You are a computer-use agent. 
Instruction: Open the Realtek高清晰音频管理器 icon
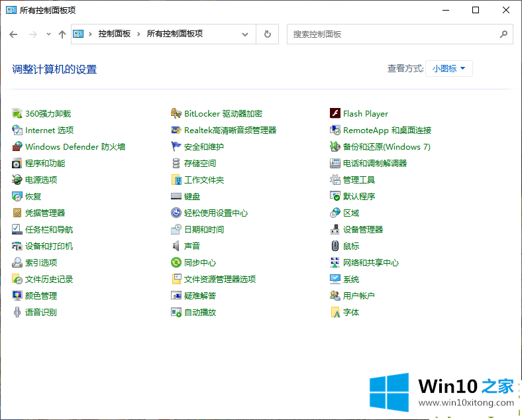[176, 130]
